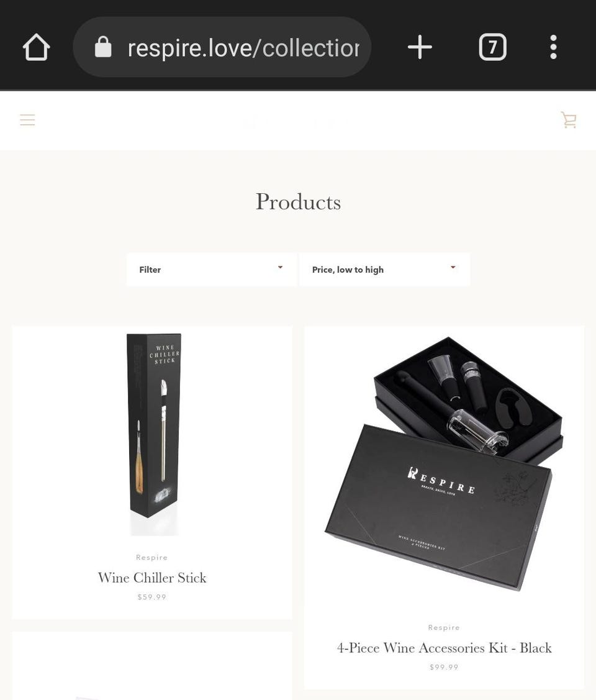Screen dimensions: 596x700
Task: Click the Filter dropdown arrow
Action: tap(280, 268)
